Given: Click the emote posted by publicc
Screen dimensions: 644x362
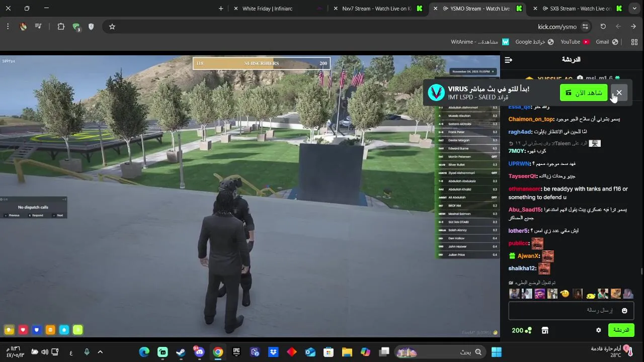Looking at the screenshot, I should pos(537,243).
